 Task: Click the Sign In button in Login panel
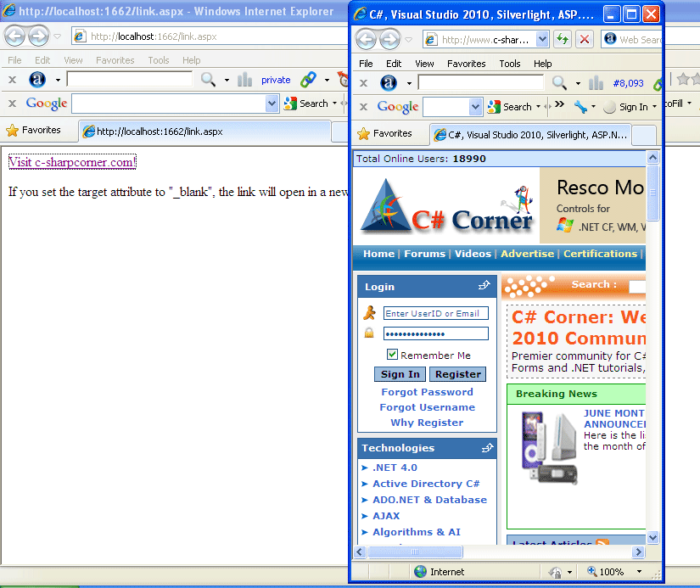[400, 374]
